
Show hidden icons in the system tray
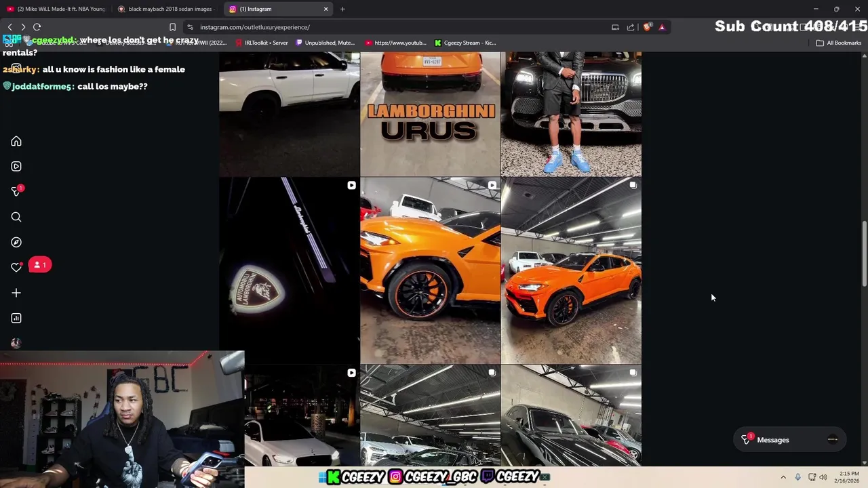point(783,477)
